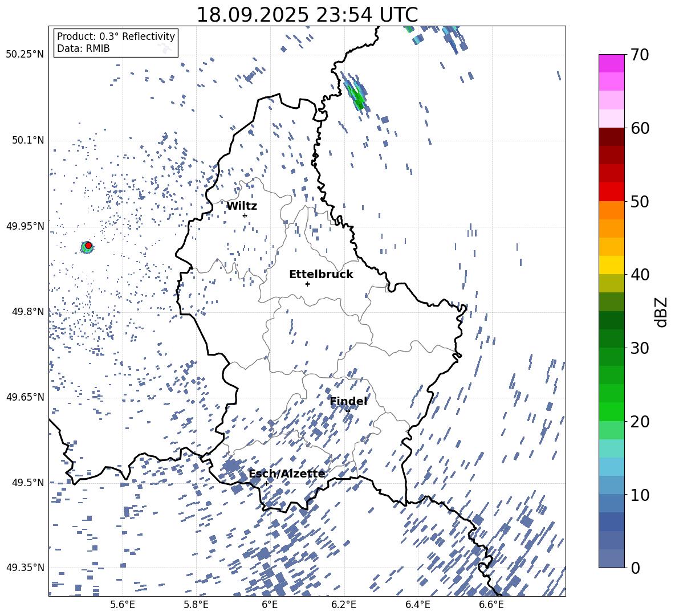Click the 49.95°N latitude tick label
The image size is (675, 616).
click(25, 226)
